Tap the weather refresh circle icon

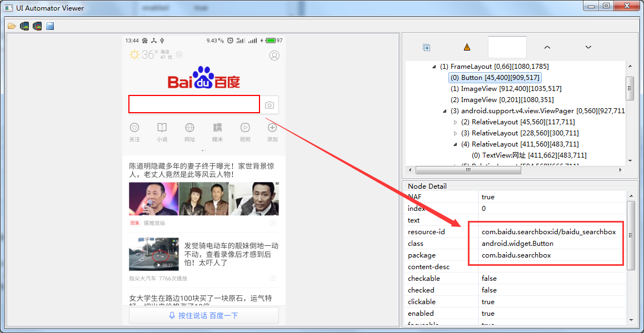pos(179,54)
